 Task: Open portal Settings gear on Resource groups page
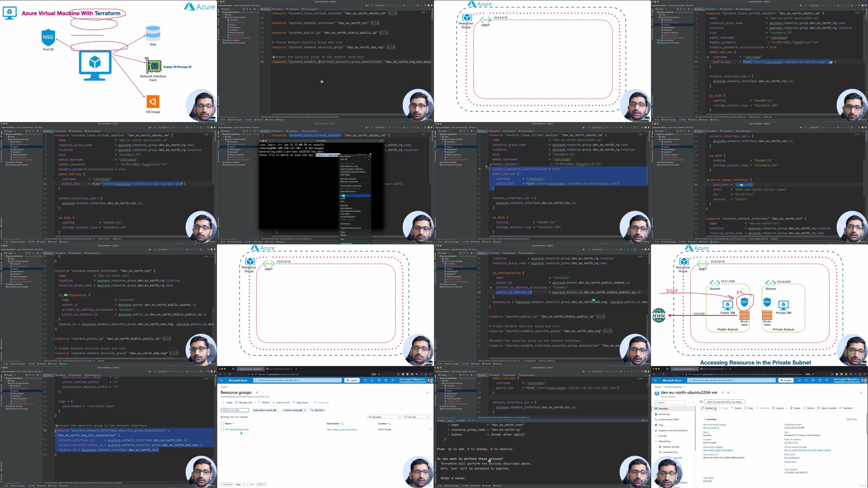(379, 380)
